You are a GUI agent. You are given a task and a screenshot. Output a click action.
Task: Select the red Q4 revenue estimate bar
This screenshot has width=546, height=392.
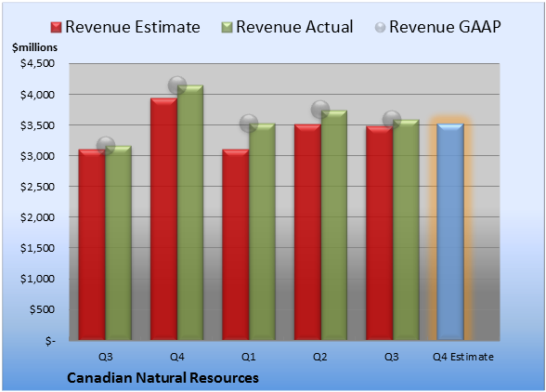(x=163, y=219)
